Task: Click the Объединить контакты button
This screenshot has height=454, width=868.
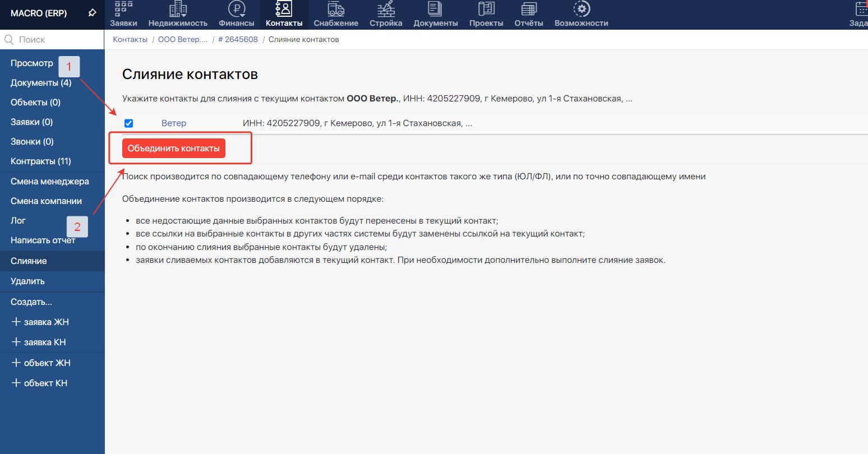Action: (x=173, y=149)
